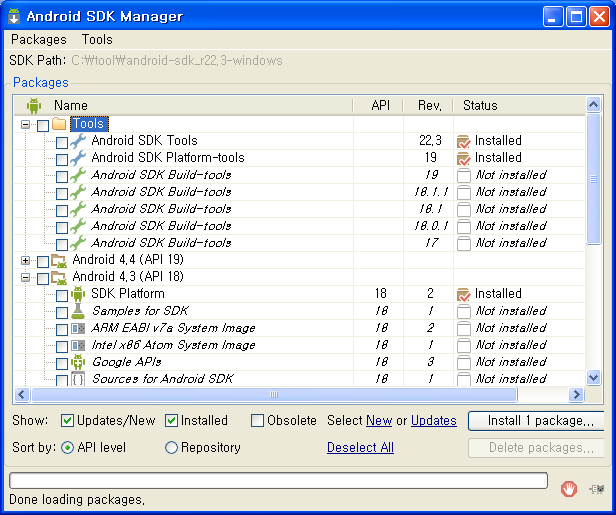616x515 pixels.
Task: Tick the SDK Platform checkbox
Action: point(62,295)
